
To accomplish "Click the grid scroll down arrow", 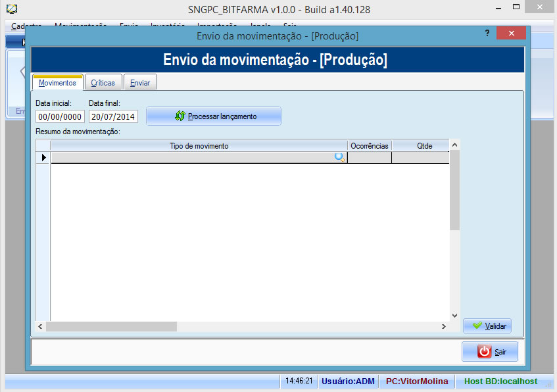I will 454,316.
